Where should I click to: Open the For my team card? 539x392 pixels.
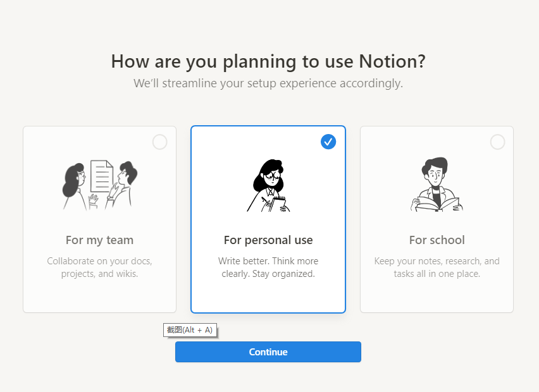[x=99, y=218]
